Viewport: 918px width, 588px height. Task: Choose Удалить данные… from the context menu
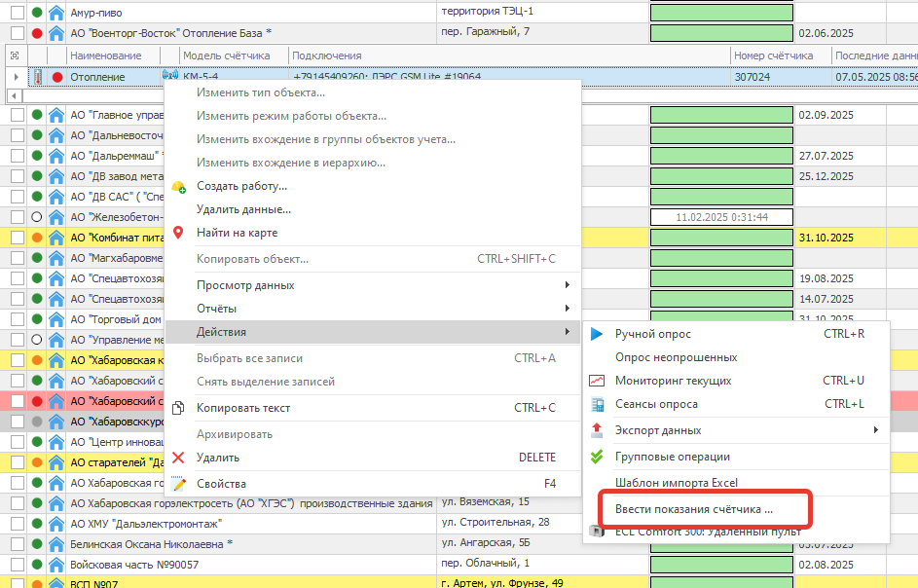(x=243, y=209)
